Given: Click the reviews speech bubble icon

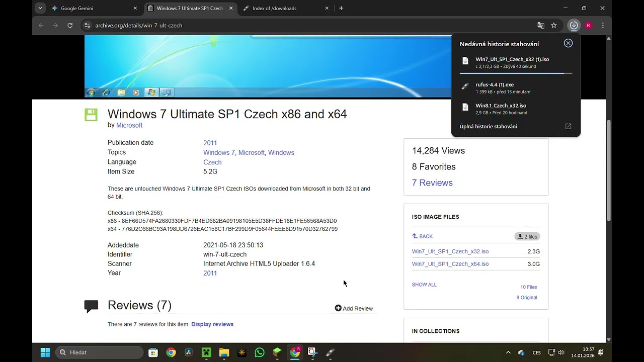Looking at the screenshot, I should tap(91, 306).
